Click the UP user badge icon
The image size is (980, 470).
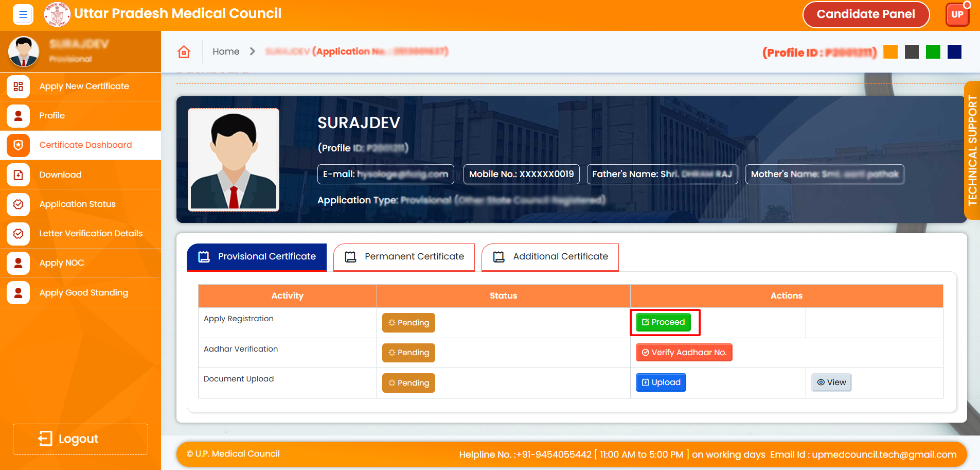tap(957, 14)
